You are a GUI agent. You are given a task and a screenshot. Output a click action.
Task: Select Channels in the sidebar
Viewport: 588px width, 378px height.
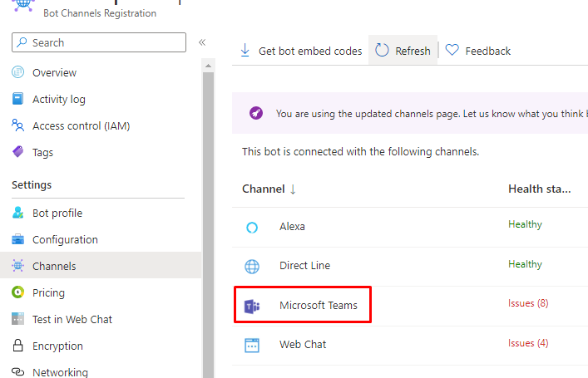click(54, 267)
